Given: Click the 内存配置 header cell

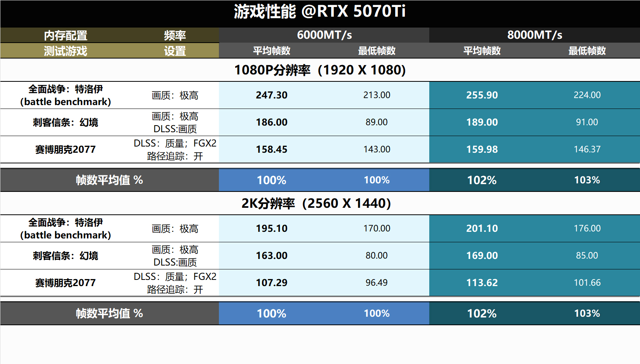Looking at the screenshot, I should (x=66, y=36).
